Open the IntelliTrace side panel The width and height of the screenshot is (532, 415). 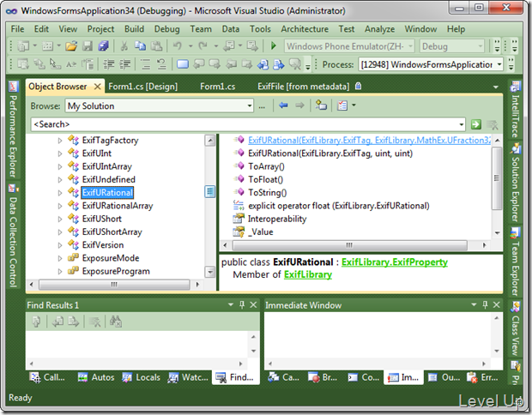(x=515, y=110)
